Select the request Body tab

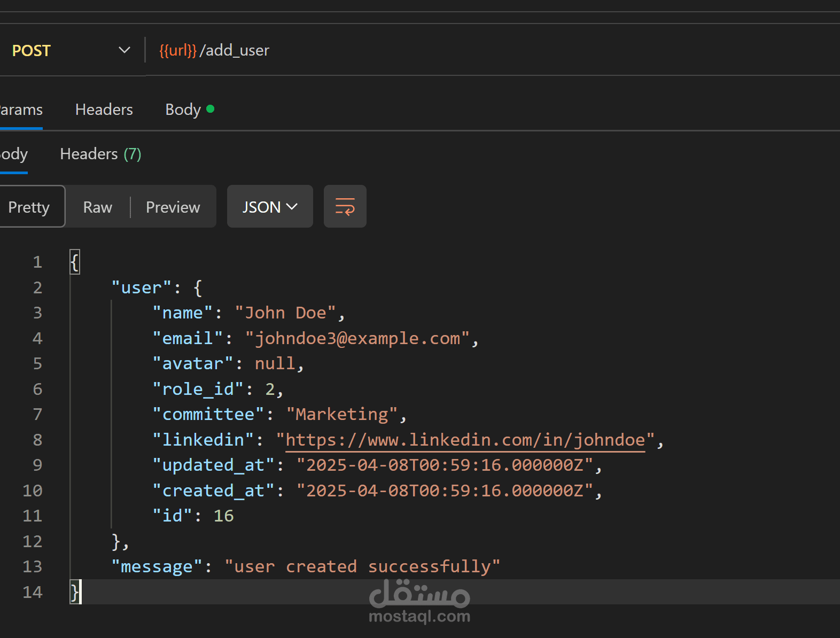pyautogui.click(x=183, y=110)
